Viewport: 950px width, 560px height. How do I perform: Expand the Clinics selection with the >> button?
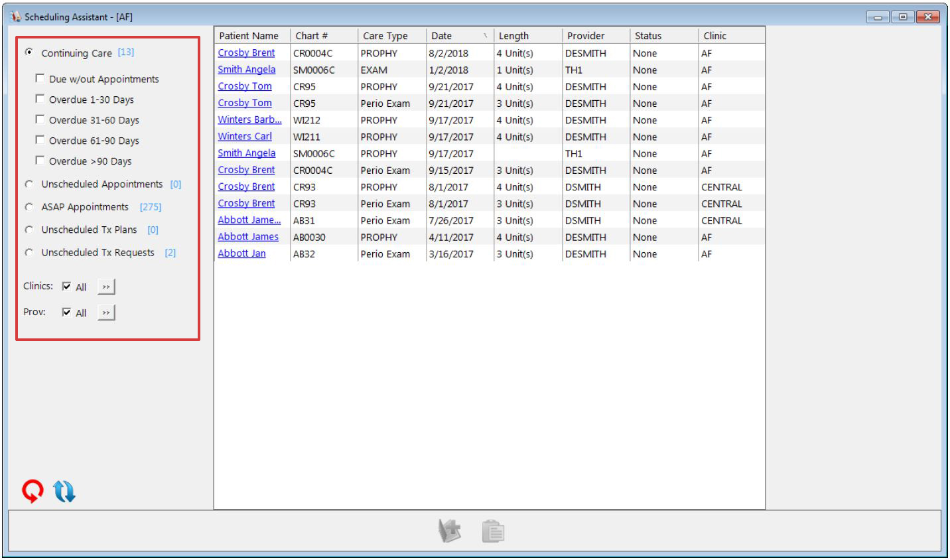tap(106, 286)
